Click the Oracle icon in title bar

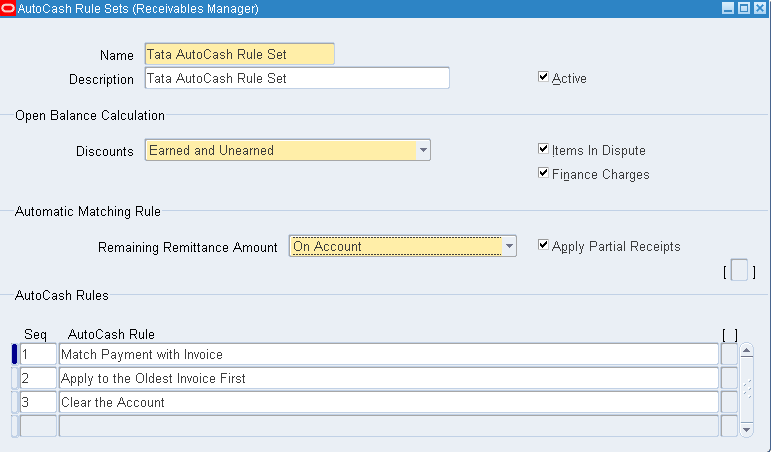click(9, 9)
